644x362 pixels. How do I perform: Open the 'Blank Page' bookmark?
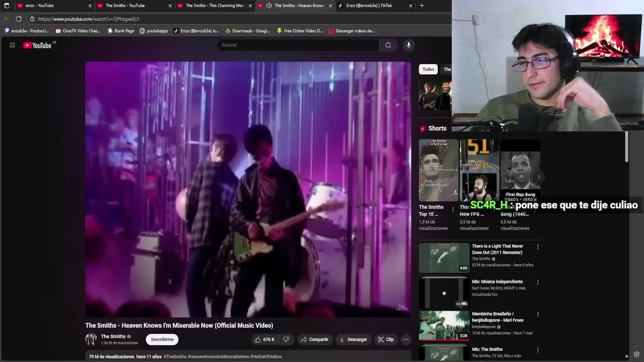point(121,31)
